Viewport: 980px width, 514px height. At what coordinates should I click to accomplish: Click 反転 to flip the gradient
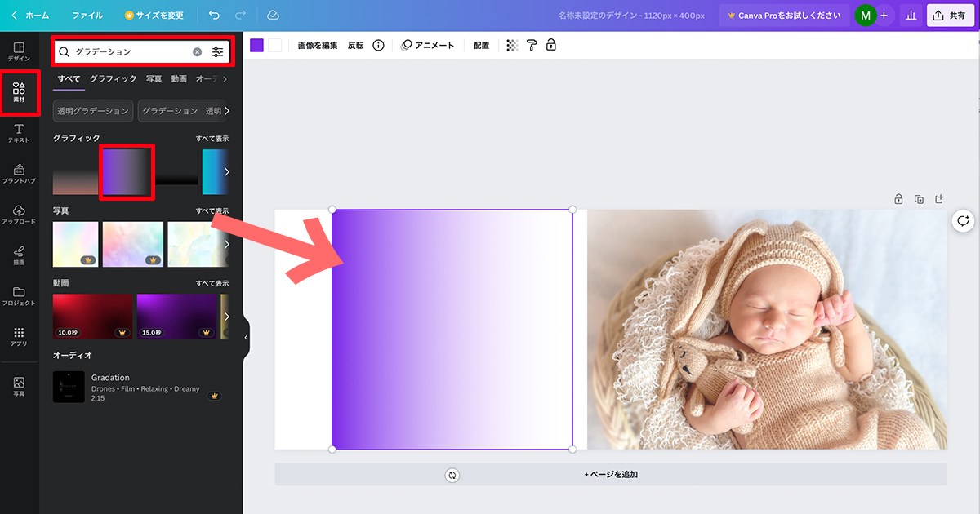[x=355, y=45]
